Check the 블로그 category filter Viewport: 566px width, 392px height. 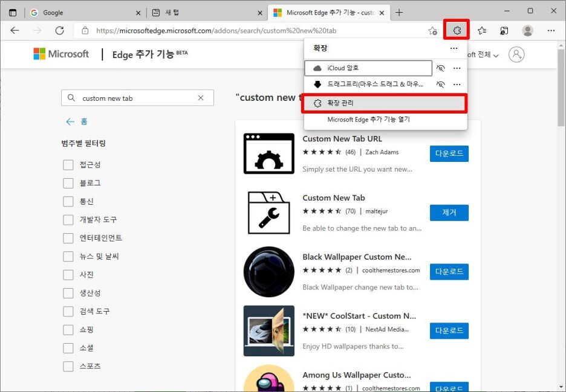[68, 183]
